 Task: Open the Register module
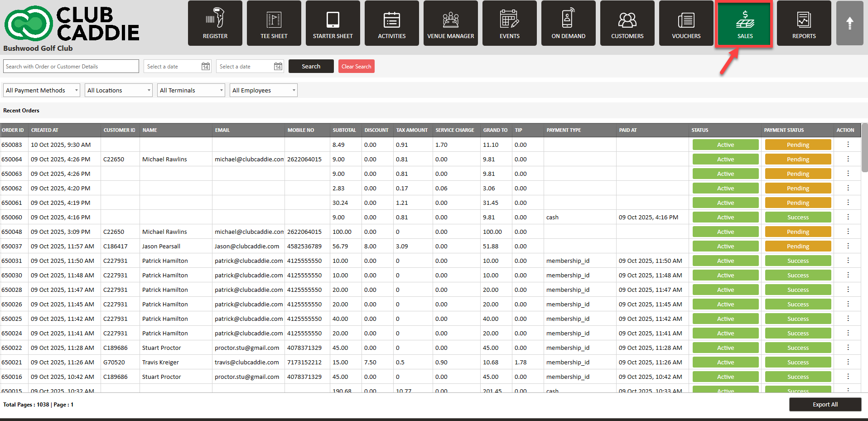pos(215,24)
